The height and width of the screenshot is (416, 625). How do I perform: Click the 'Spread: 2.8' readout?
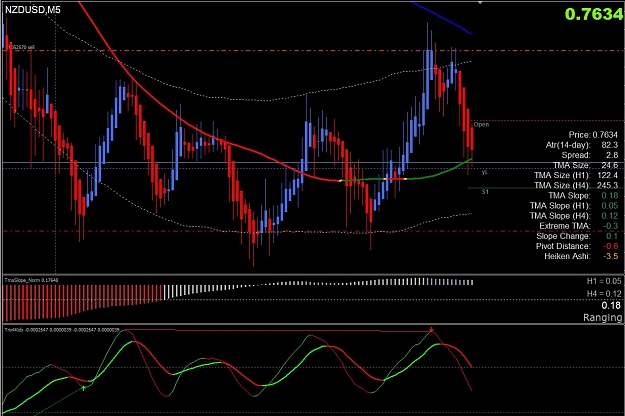(x=590, y=155)
